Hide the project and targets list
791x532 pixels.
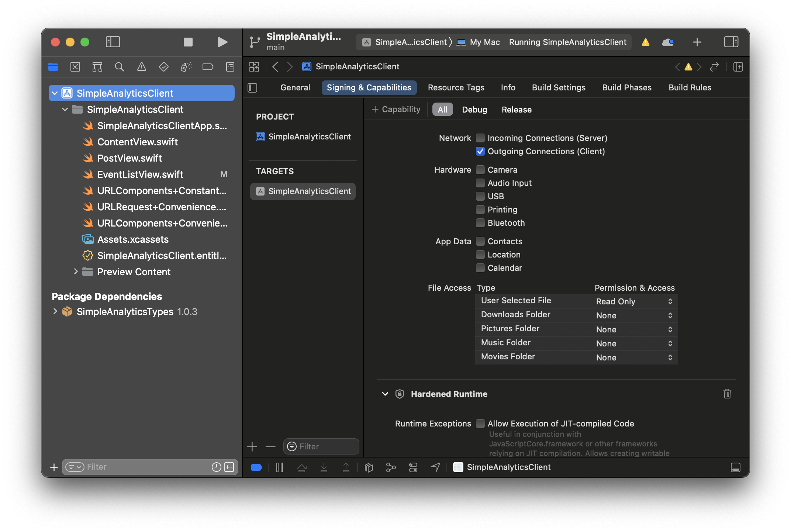click(252, 88)
